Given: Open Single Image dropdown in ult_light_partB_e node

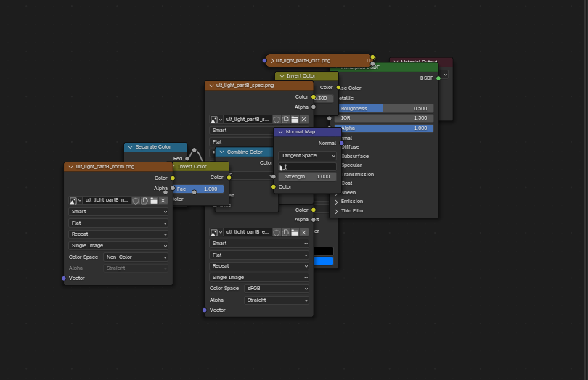Looking at the screenshot, I should click(x=259, y=278).
